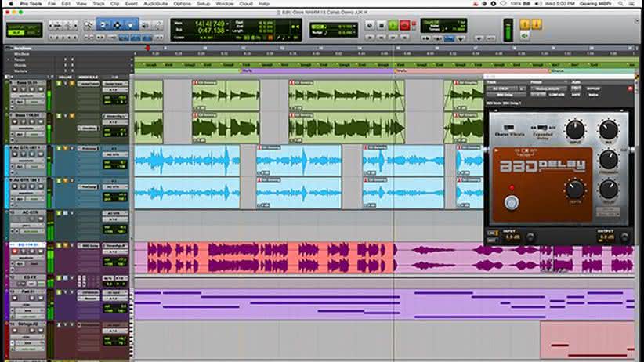This screenshot has width=644, height=362.
Task: Open the Spotlight search icon in menu bar
Action: (x=620, y=4)
